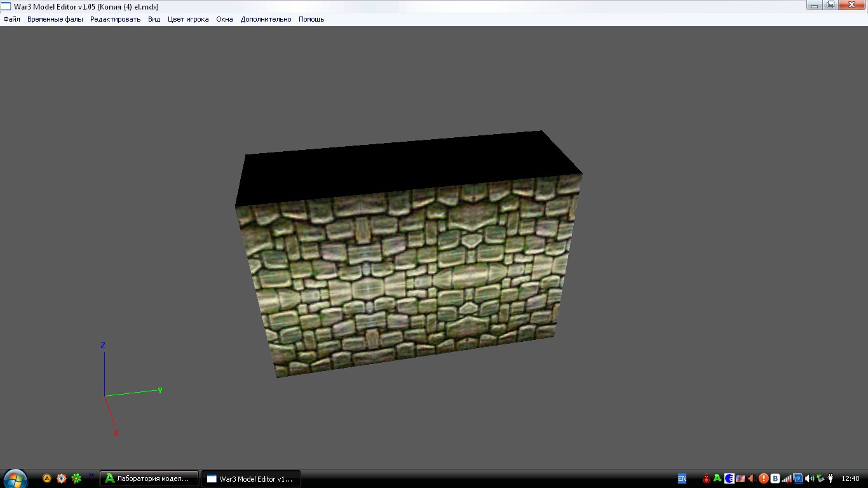Image resolution: width=868 pixels, height=488 pixels.
Task: Click the red figure tray icon
Action: pyautogui.click(x=706, y=478)
